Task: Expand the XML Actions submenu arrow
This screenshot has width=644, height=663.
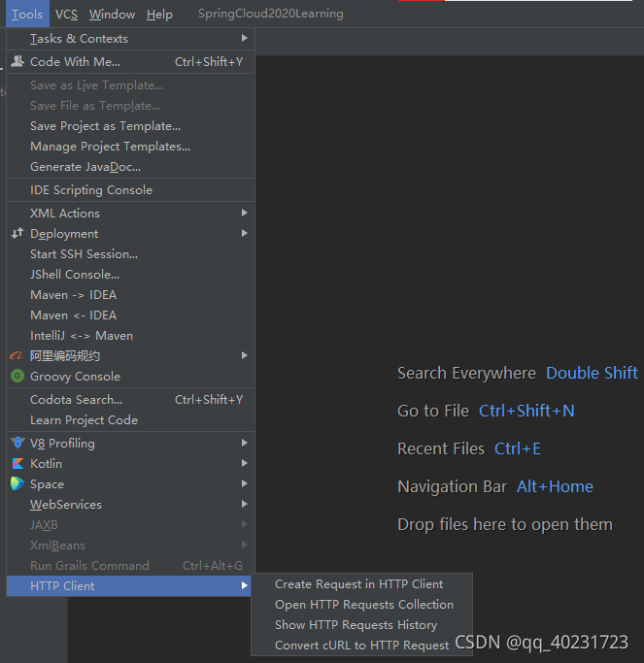Action: tap(244, 213)
